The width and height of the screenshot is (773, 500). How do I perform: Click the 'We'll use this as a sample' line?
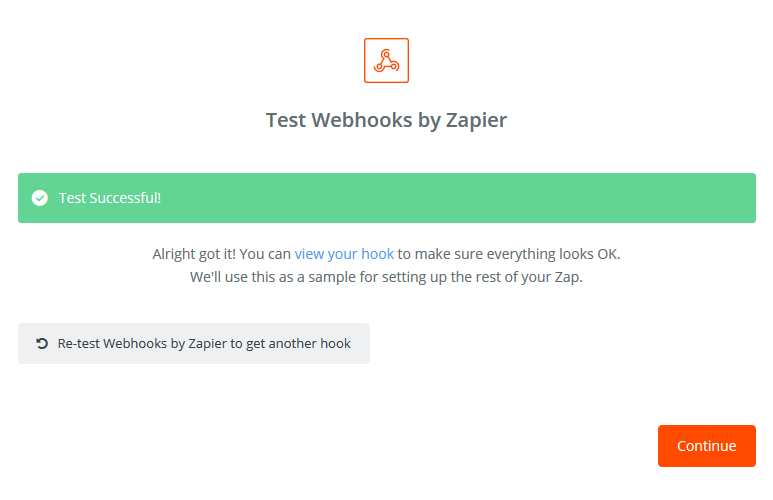(386, 277)
